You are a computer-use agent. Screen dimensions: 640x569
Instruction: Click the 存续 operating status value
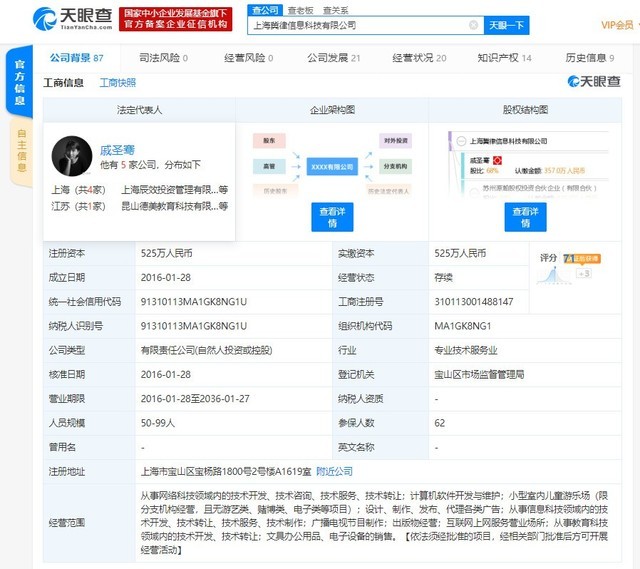coord(443,278)
